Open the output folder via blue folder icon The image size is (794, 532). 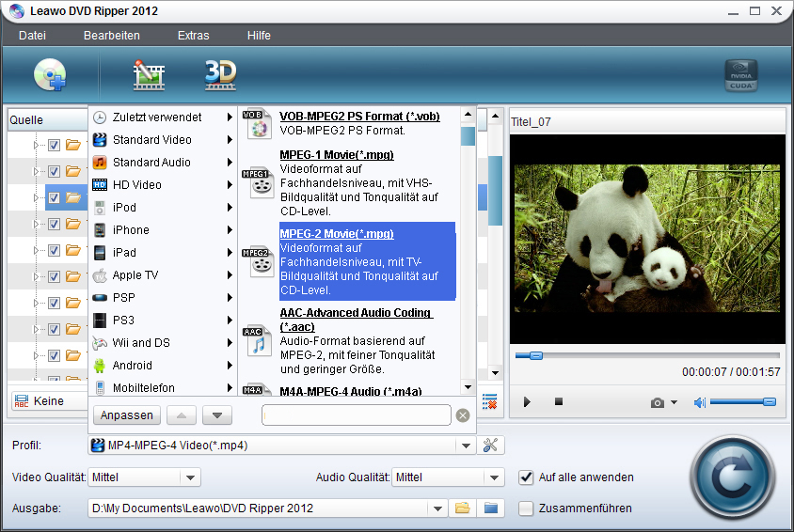(491, 508)
